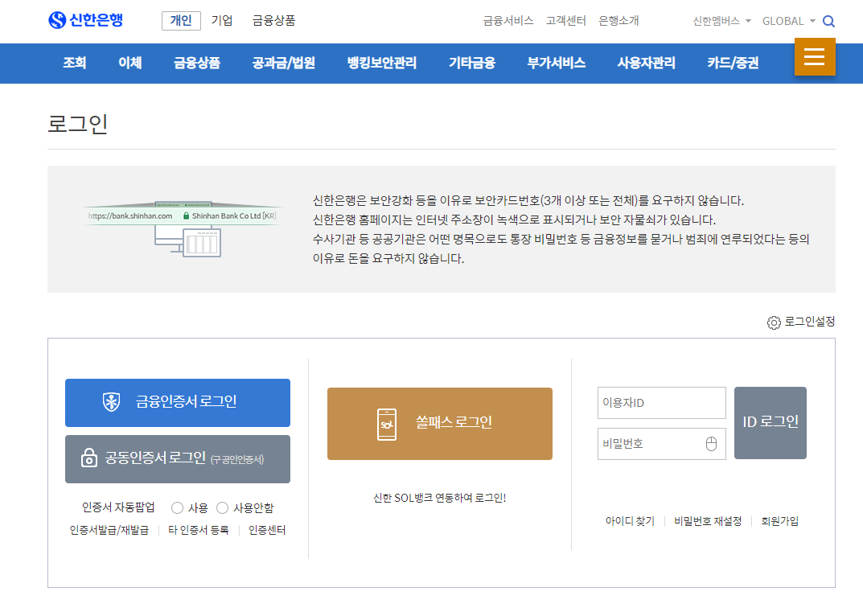Click the secure address bar illustration

coord(182,228)
